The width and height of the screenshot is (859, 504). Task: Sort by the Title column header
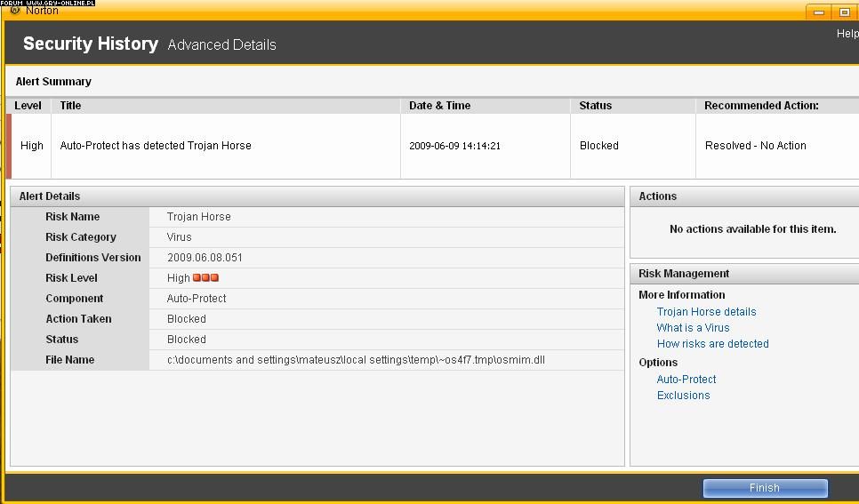point(70,106)
